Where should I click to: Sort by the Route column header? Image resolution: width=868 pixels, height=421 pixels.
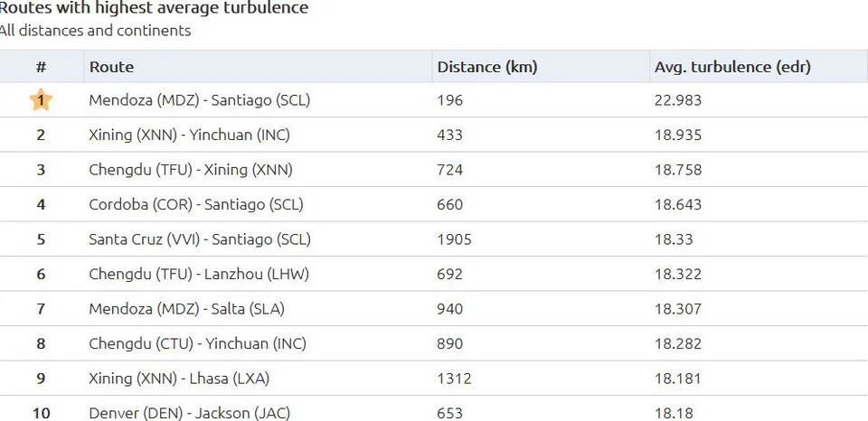pos(111,67)
